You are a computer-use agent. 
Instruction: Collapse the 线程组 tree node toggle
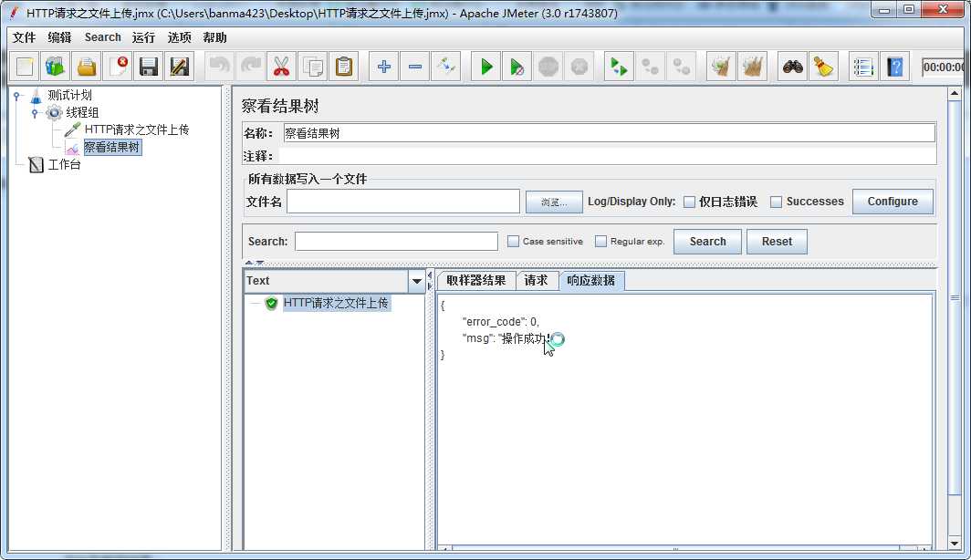(35, 112)
